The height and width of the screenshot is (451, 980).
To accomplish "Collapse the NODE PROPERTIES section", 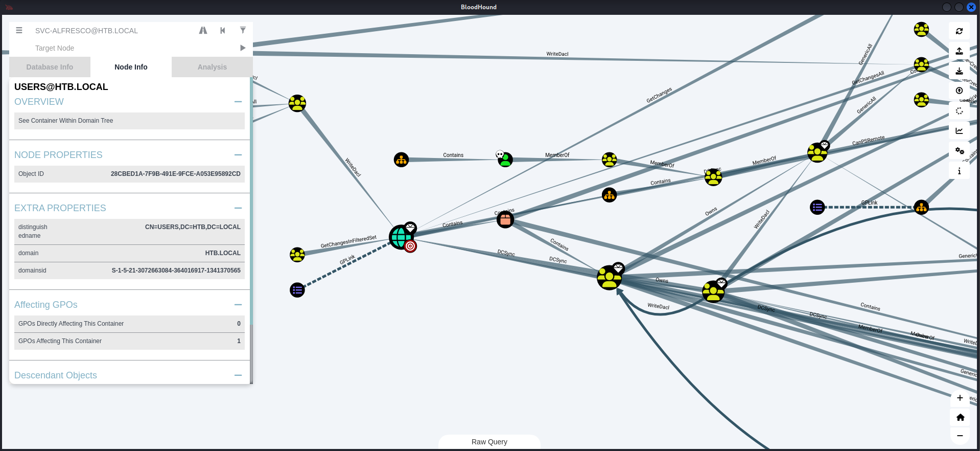I will pyautogui.click(x=238, y=155).
